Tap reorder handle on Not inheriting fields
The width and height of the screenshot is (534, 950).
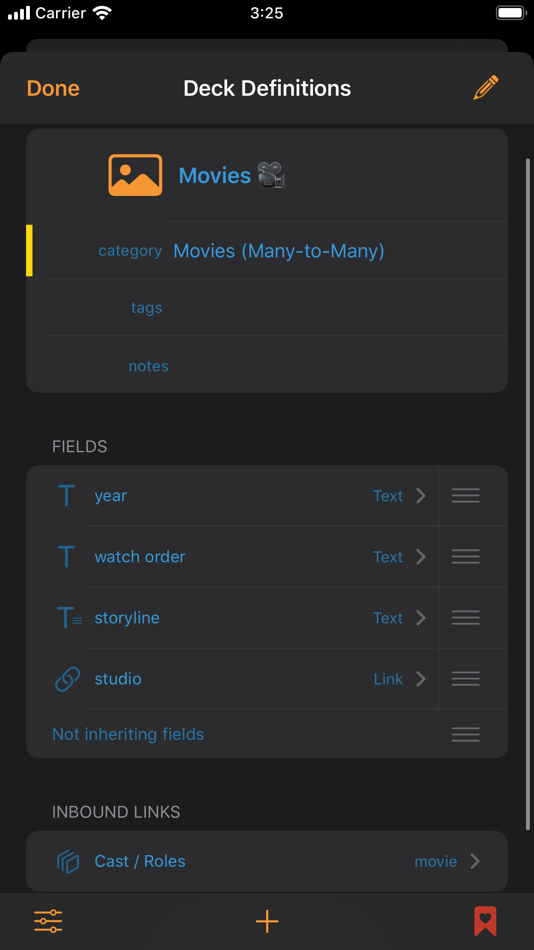466,734
